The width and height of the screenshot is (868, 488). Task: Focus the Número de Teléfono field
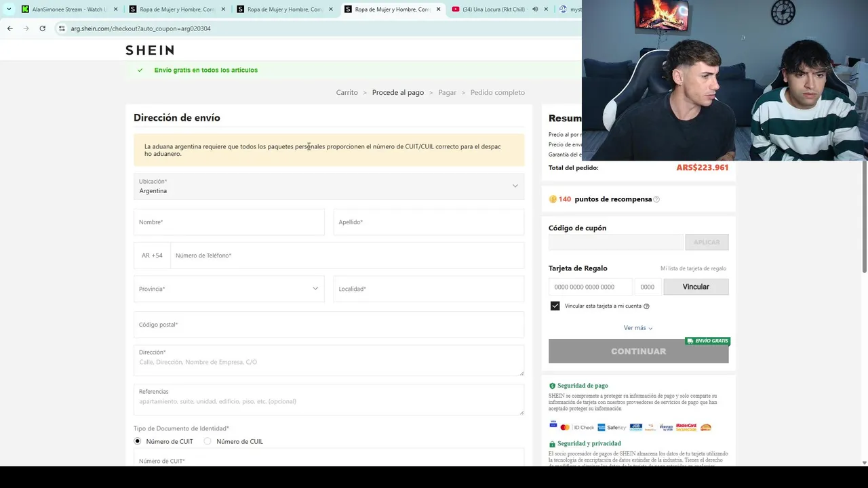coord(347,256)
